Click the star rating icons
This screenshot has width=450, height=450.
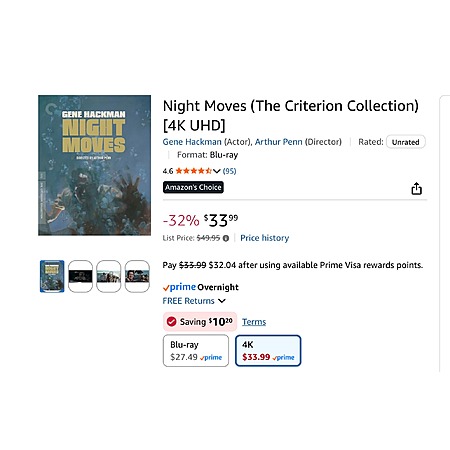click(193, 171)
